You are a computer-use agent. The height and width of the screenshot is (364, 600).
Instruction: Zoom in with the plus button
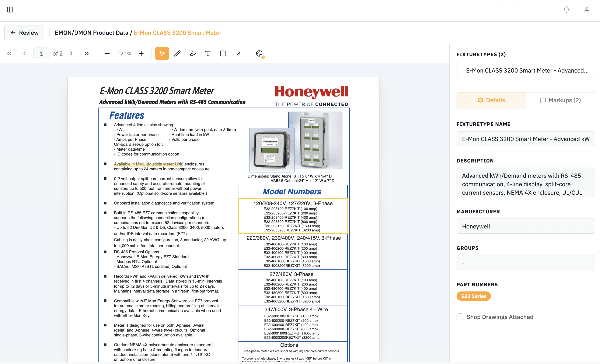click(141, 53)
